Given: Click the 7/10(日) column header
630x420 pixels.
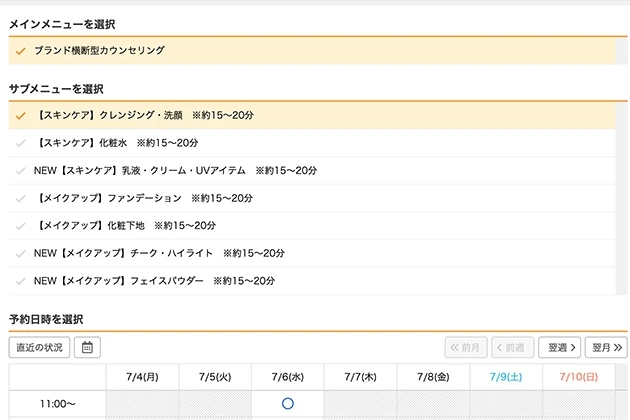Looking at the screenshot, I should (579, 377).
